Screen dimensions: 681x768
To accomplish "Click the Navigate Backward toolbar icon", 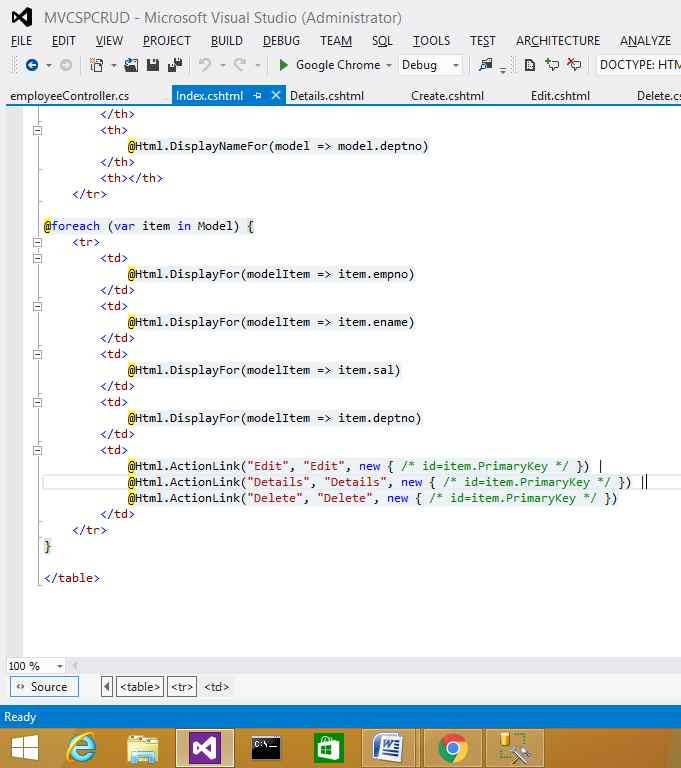I will pyautogui.click(x=31, y=65).
